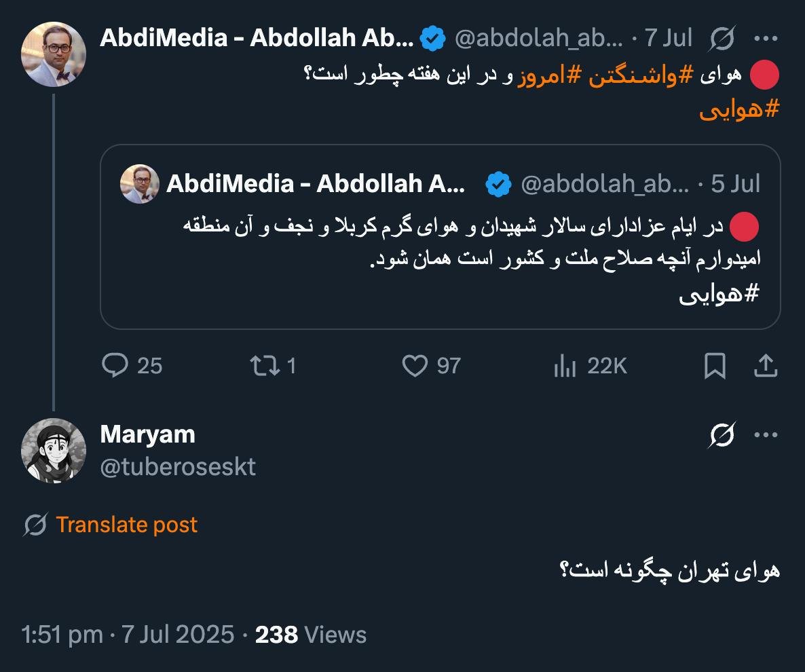Open the orange #هوایی hashtag
The width and height of the screenshot is (805, 672).
pyautogui.click(x=738, y=111)
